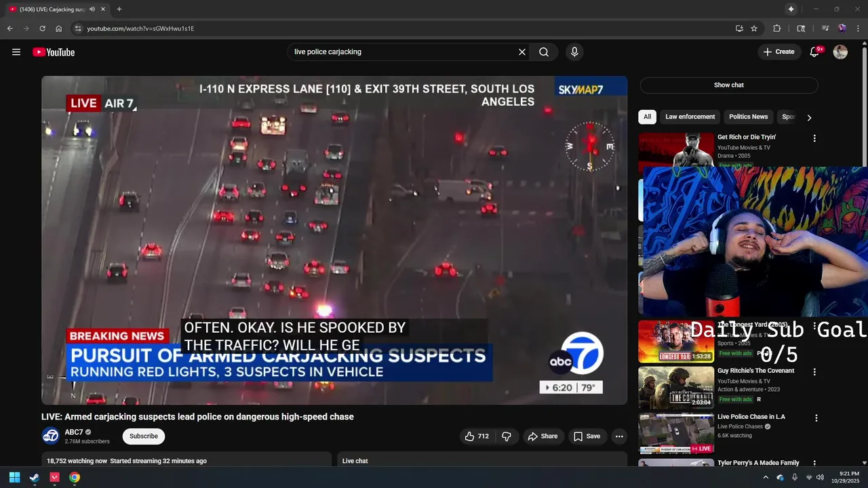Click the video title text
This screenshot has width=868, height=488.
pyautogui.click(x=197, y=417)
